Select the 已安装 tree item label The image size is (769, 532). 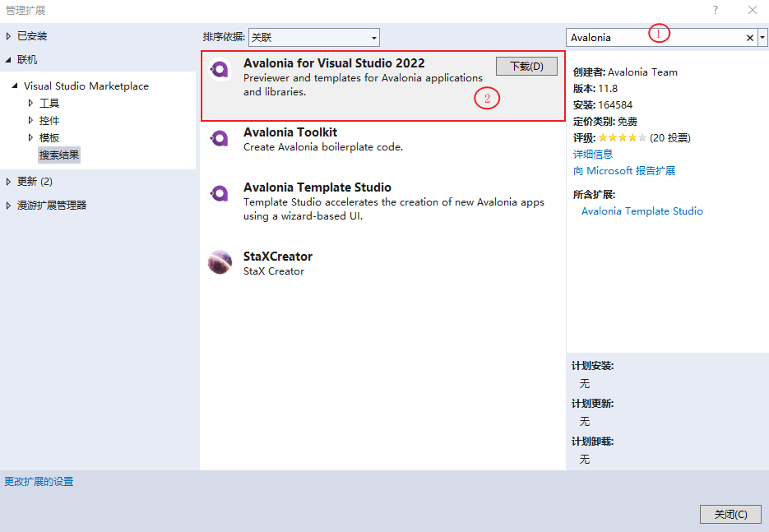click(32, 36)
